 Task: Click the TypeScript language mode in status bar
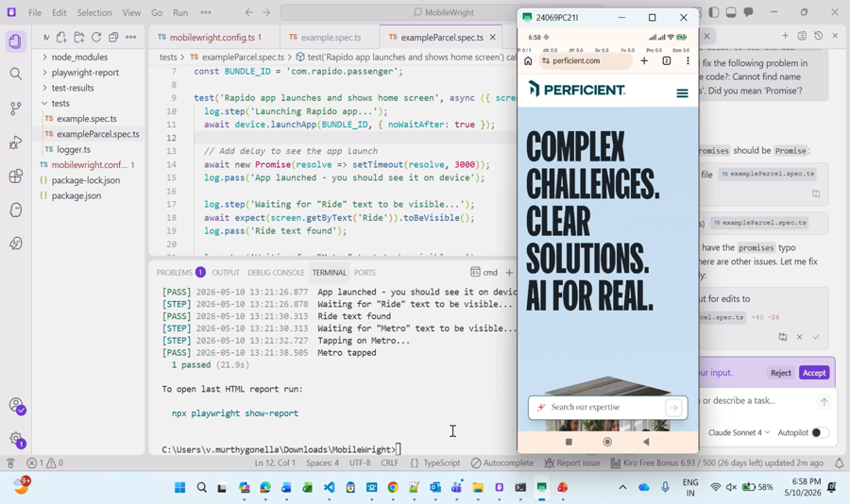tap(441, 462)
